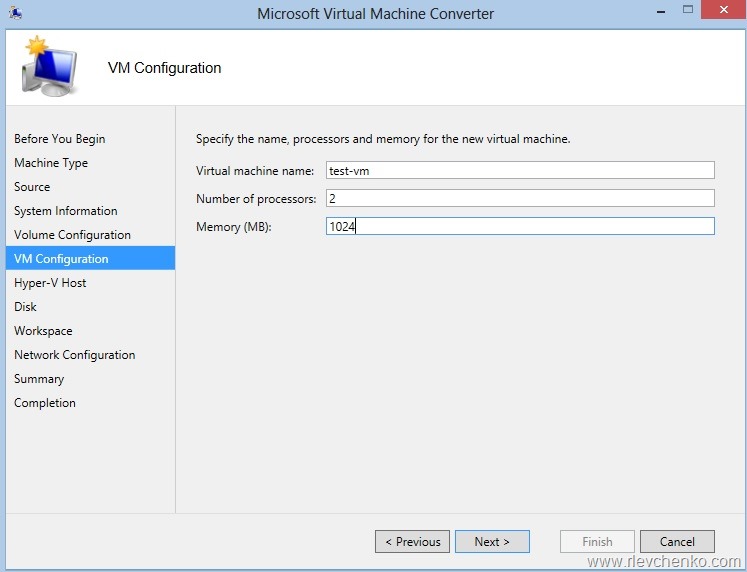Open Volume Configuration step
Image resolution: width=747 pixels, height=572 pixels.
click(x=72, y=235)
